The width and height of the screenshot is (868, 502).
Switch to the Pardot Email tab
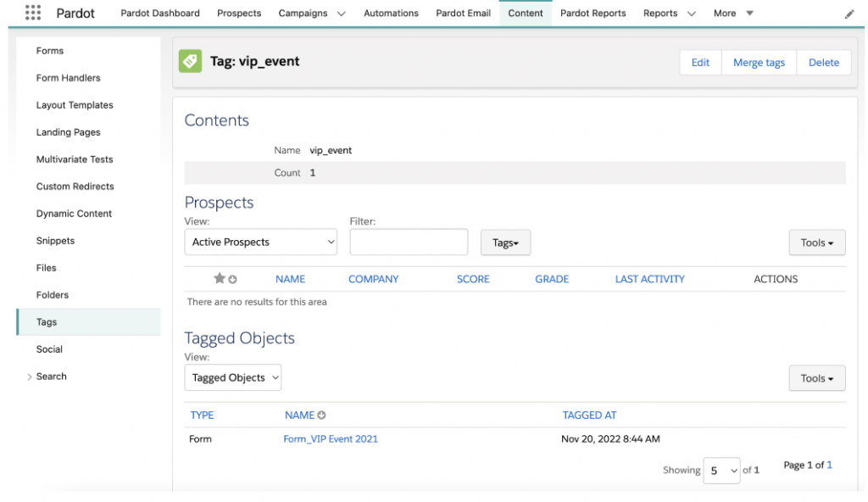click(463, 13)
